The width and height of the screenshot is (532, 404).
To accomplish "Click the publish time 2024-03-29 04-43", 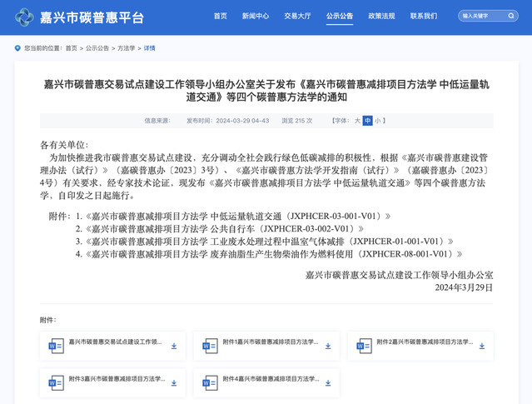I will tap(227, 121).
